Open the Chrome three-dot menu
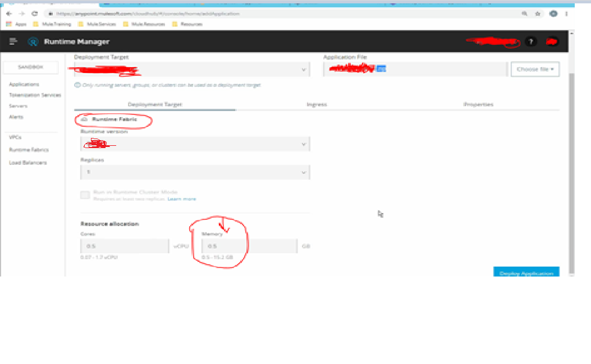This screenshot has height=364, width=591. click(567, 13)
